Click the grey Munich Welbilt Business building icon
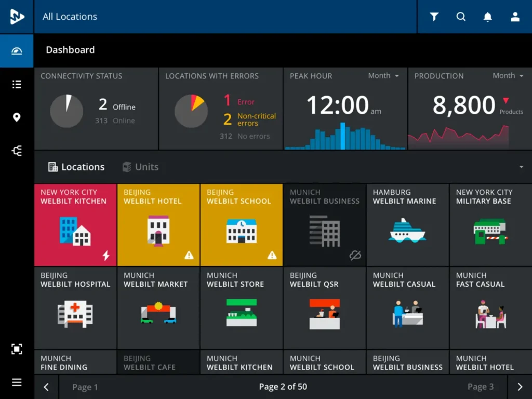This screenshot has height=399, width=532. pyautogui.click(x=325, y=231)
